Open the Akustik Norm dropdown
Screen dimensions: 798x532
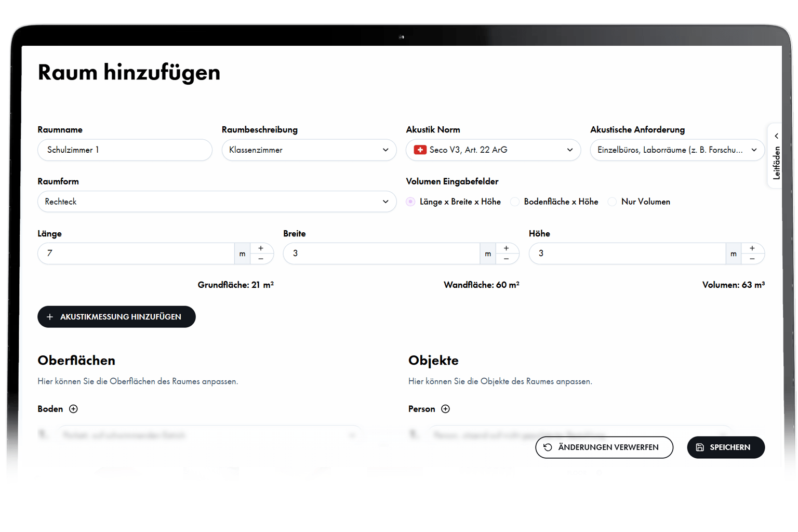coord(493,150)
